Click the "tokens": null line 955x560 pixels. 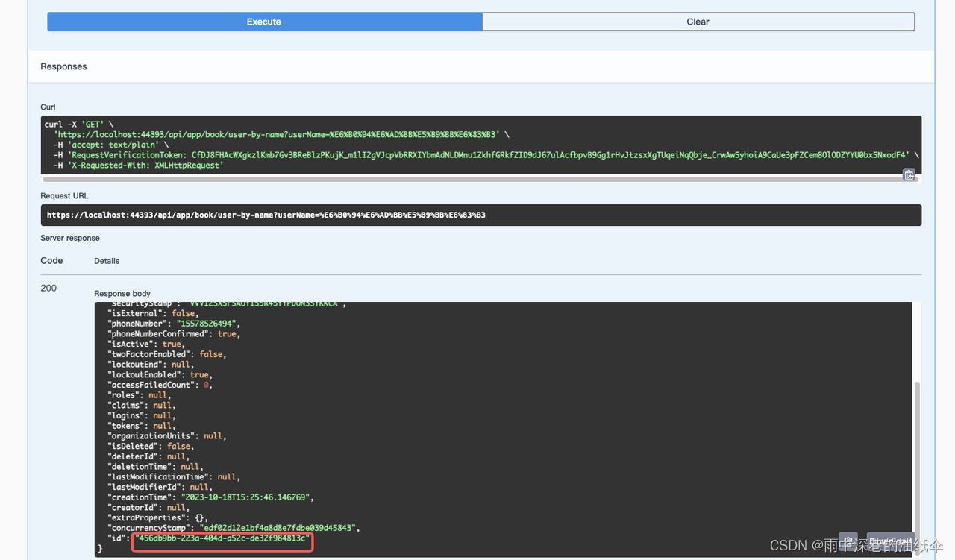[143, 426]
